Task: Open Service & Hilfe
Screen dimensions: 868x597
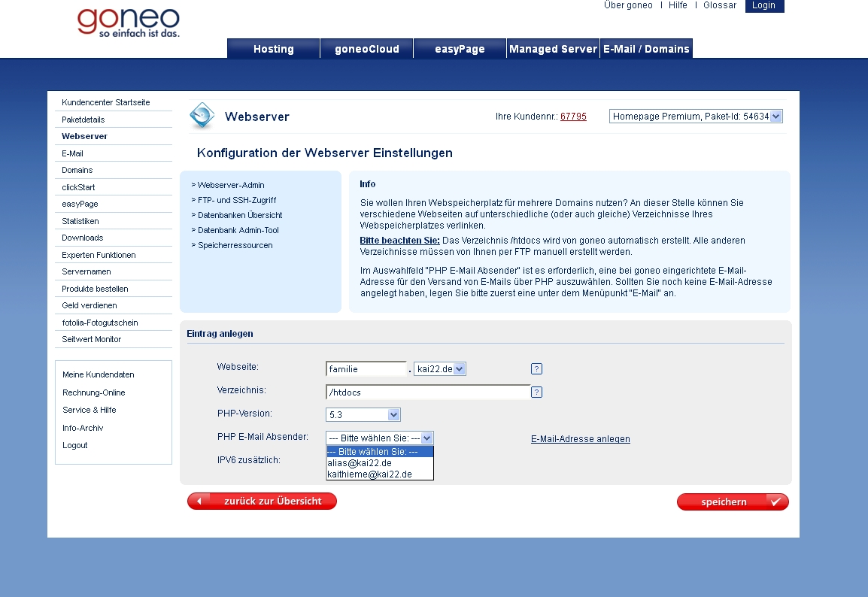Action: (89, 410)
